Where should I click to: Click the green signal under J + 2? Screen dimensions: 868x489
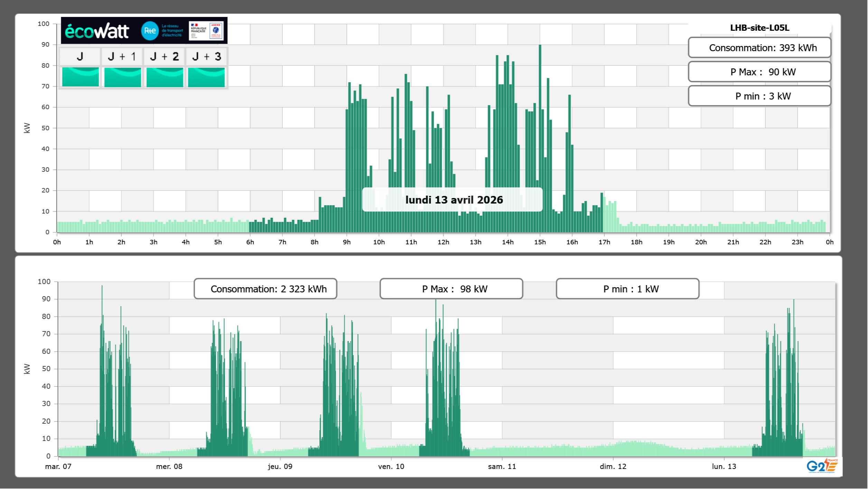165,77
